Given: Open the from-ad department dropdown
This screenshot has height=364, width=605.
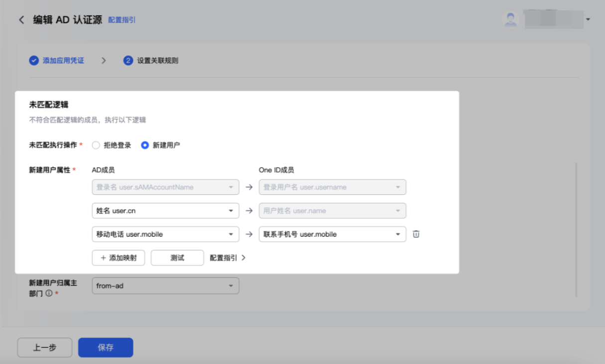Looking at the screenshot, I should (x=165, y=286).
